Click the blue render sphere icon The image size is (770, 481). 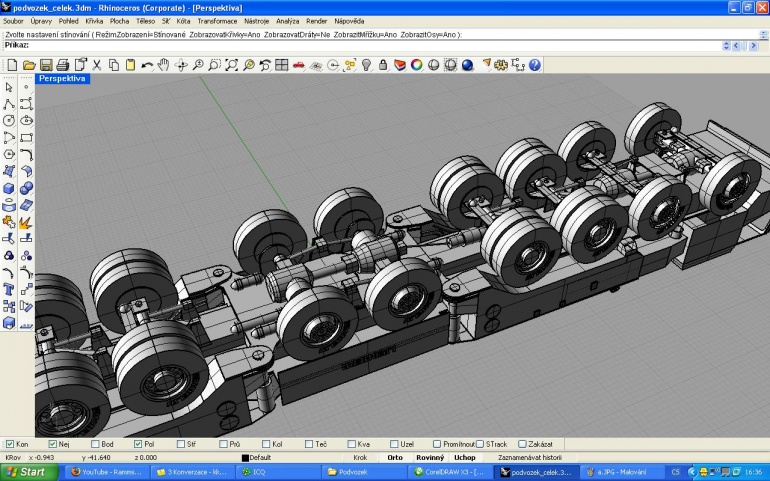[x=468, y=65]
